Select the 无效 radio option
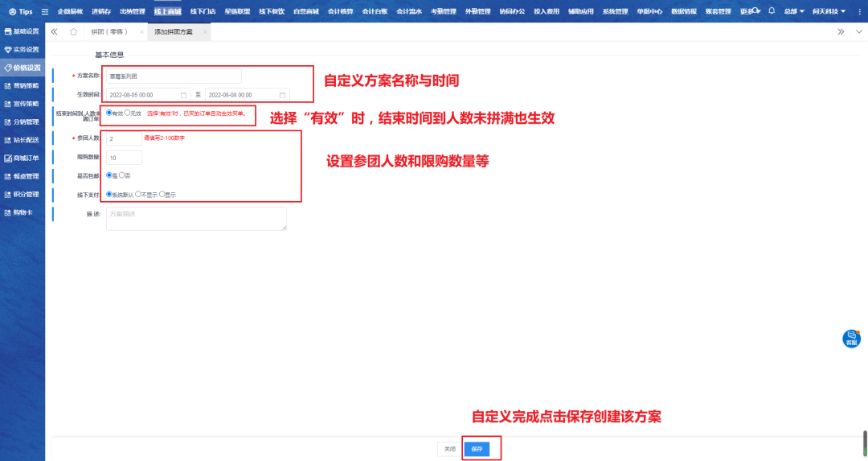This screenshot has height=461, width=868. click(127, 113)
